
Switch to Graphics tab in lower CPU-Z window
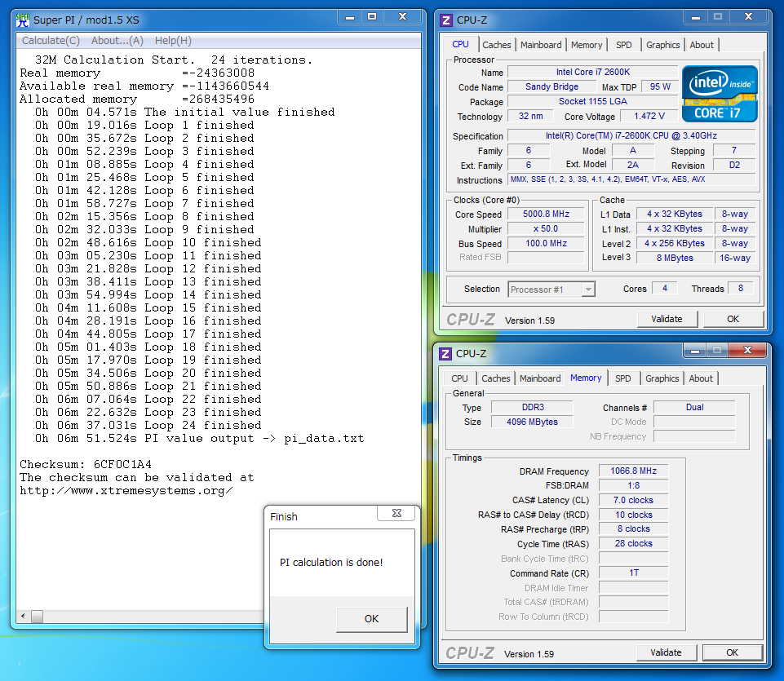pyautogui.click(x=662, y=378)
